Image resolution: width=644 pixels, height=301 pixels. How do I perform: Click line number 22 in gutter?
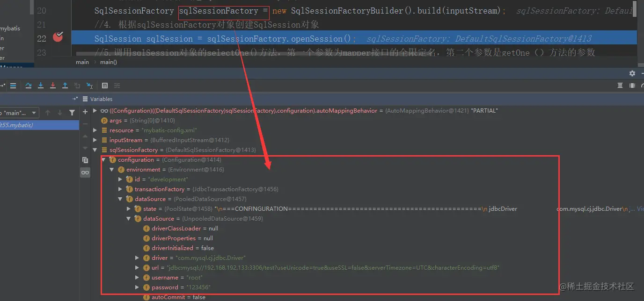click(x=41, y=38)
